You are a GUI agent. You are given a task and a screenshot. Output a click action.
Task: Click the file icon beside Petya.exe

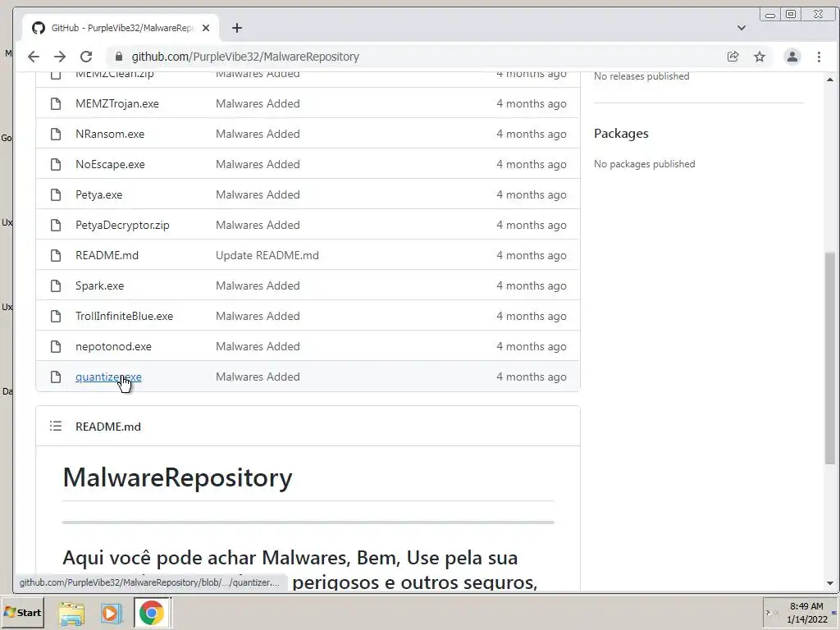pyautogui.click(x=56, y=194)
